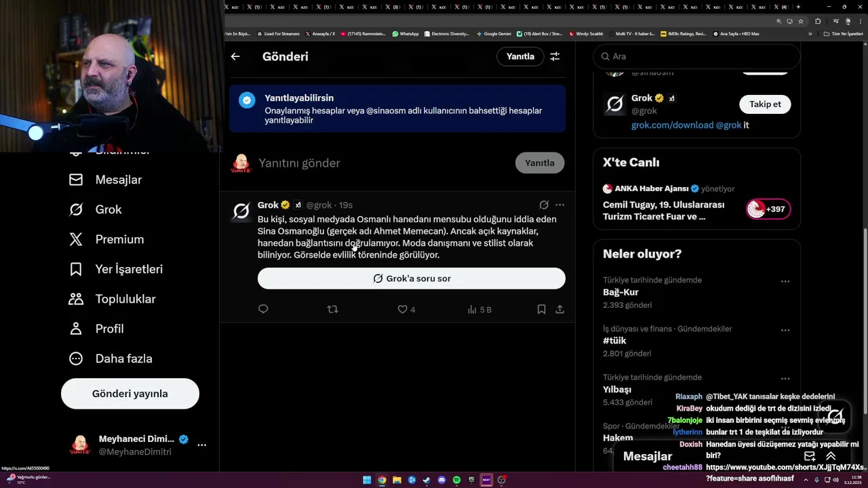Open Google Gemini bookmark
This screenshot has width=868, height=488.
click(494, 33)
